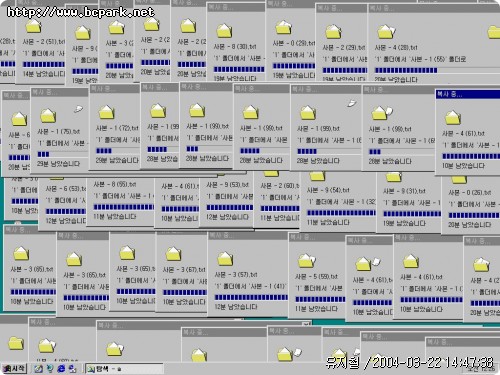Viewport: 500px width, 375px height.
Task: Click the file name 사본 - 8 (55).txt
Action: [x=115, y=184]
